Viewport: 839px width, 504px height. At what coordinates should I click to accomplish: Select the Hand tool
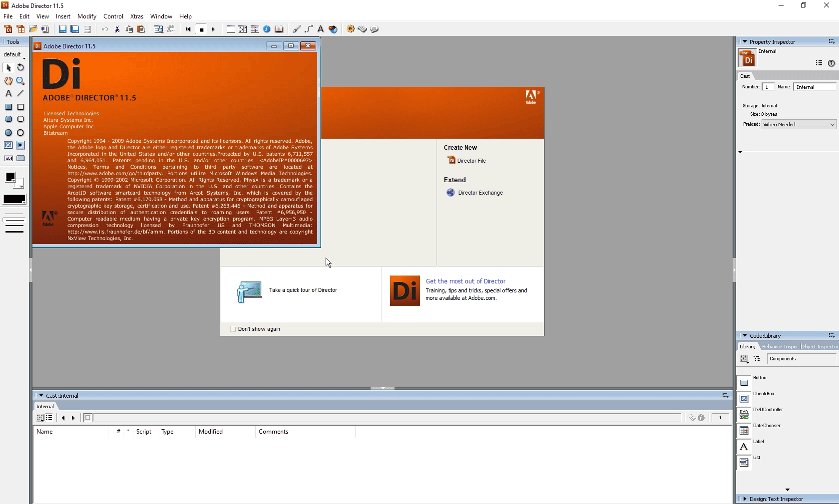click(x=8, y=81)
